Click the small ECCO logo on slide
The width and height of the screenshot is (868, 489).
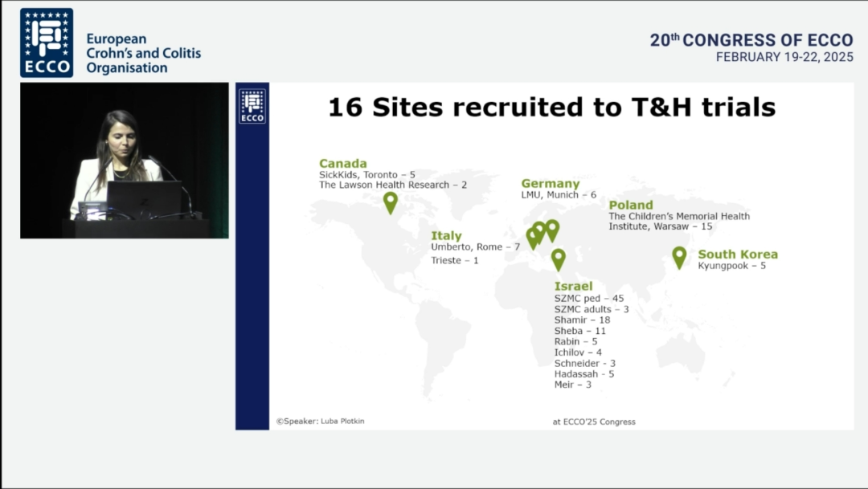tap(252, 106)
